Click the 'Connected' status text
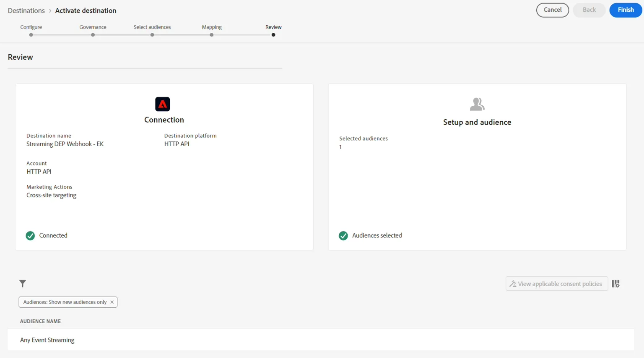The height and width of the screenshot is (358, 644). pos(53,235)
